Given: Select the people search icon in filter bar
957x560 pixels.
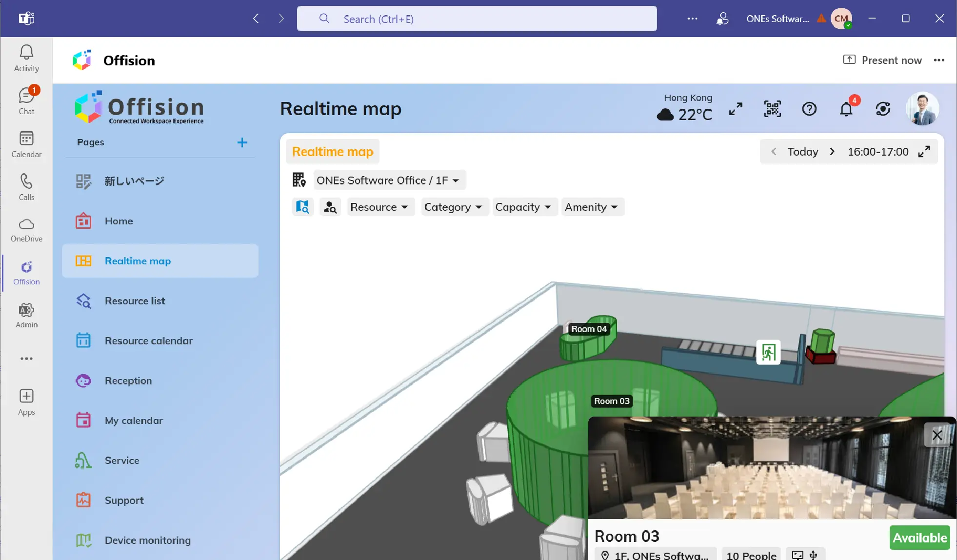Looking at the screenshot, I should (330, 206).
